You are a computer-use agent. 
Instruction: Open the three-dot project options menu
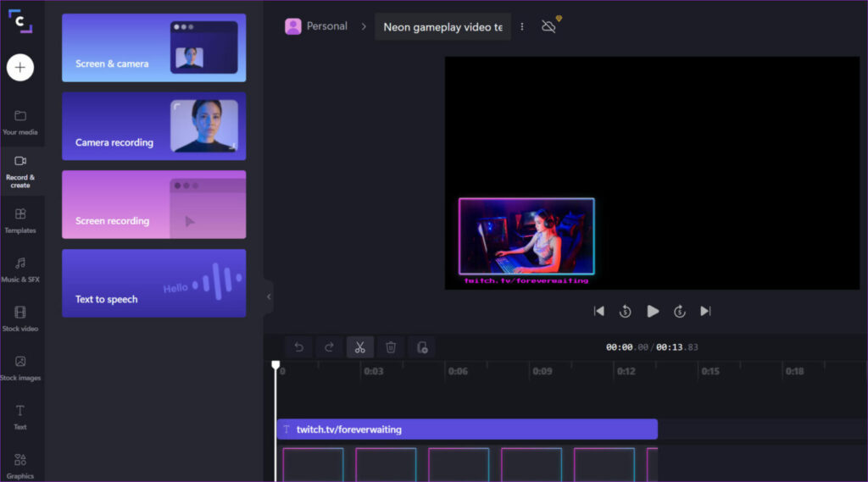pos(522,26)
